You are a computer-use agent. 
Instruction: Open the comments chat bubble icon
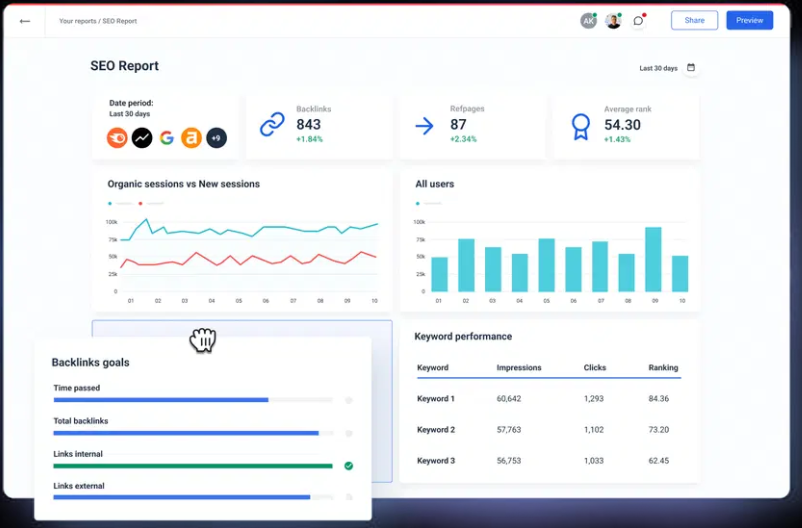[x=638, y=21]
